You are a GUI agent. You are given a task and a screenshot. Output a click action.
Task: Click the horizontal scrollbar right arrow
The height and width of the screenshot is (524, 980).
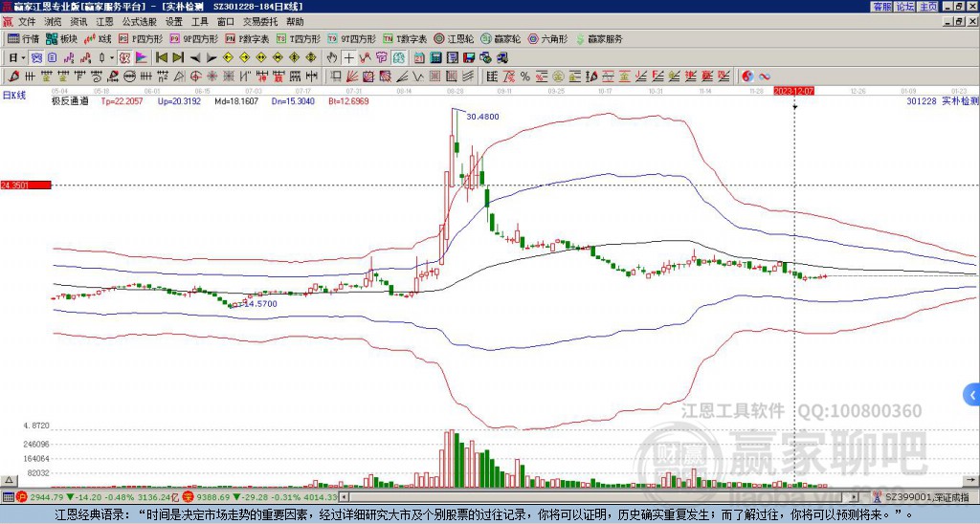[x=855, y=497]
